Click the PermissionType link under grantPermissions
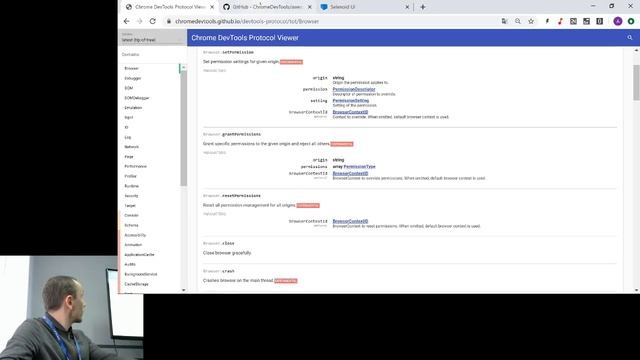The image size is (640, 360). point(359,167)
